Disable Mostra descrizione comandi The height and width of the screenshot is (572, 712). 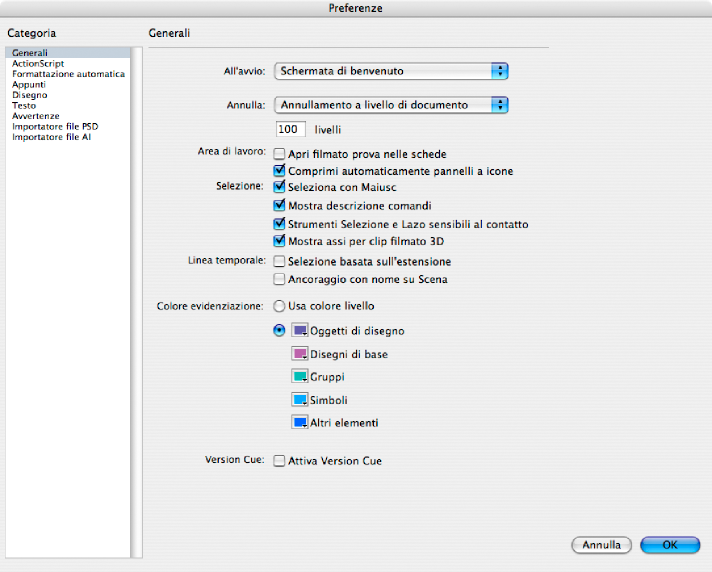coord(280,206)
